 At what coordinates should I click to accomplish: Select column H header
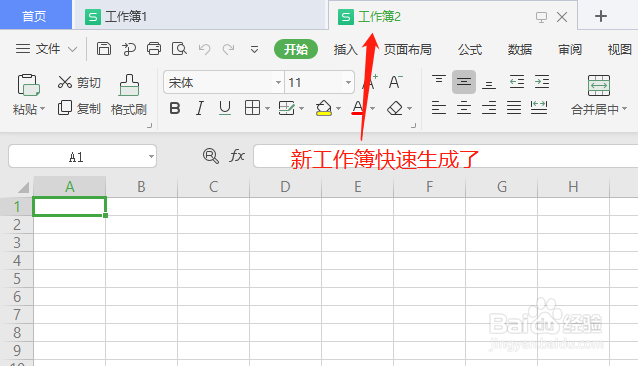pos(573,187)
